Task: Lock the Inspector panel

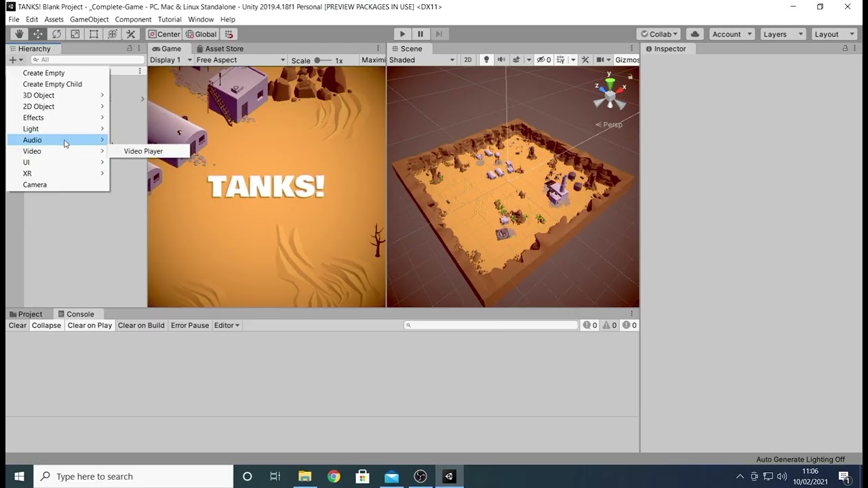Action: 845,49
